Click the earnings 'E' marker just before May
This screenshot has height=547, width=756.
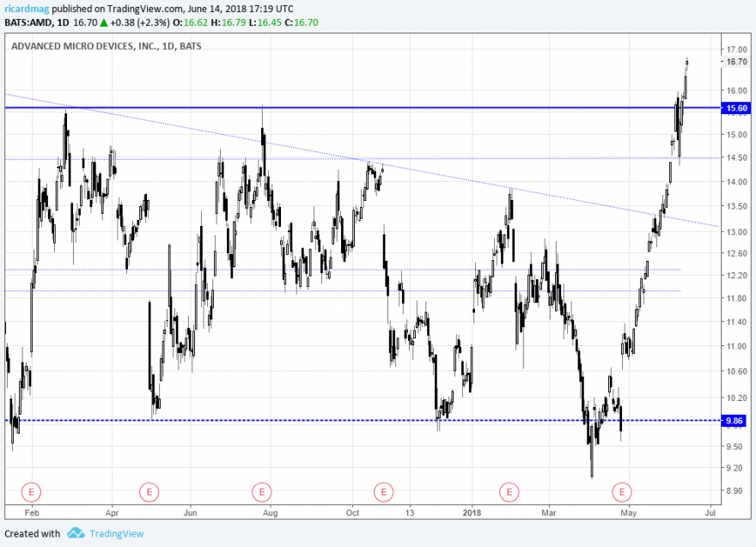pyautogui.click(x=621, y=492)
